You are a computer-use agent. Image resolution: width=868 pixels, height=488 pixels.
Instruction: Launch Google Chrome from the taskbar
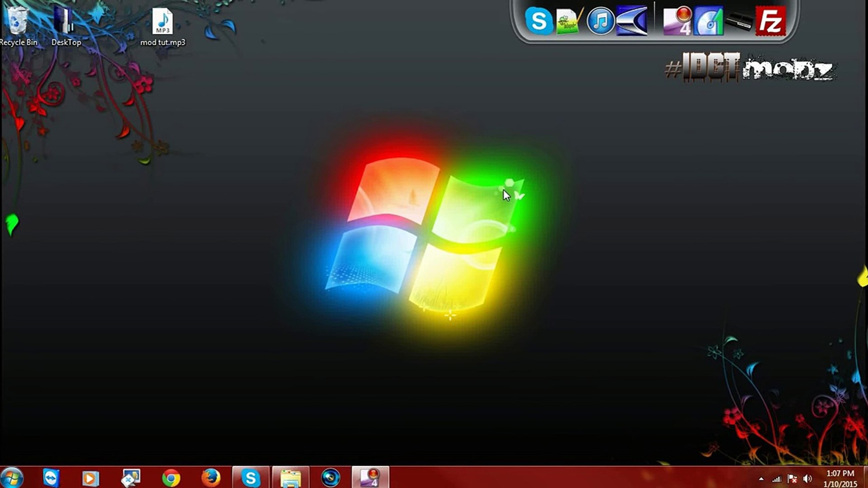click(171, 478)
